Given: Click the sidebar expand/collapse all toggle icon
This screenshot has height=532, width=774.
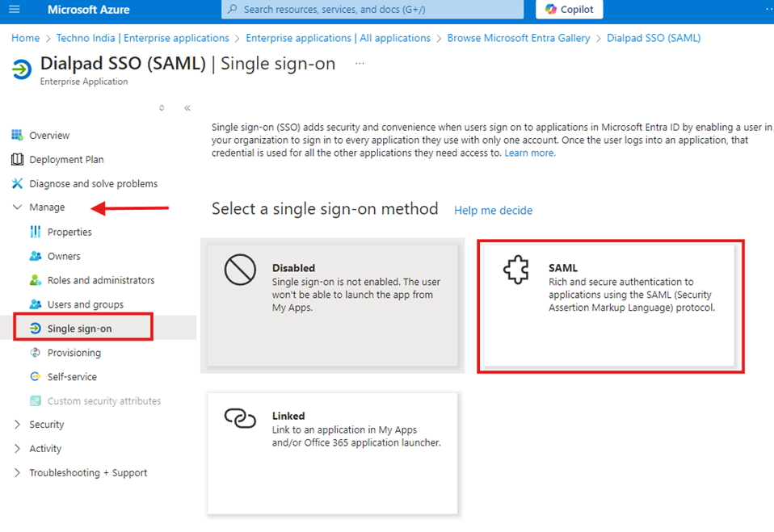Looking at the screenshot, I should pyautogui.click(x=162, y=108).
